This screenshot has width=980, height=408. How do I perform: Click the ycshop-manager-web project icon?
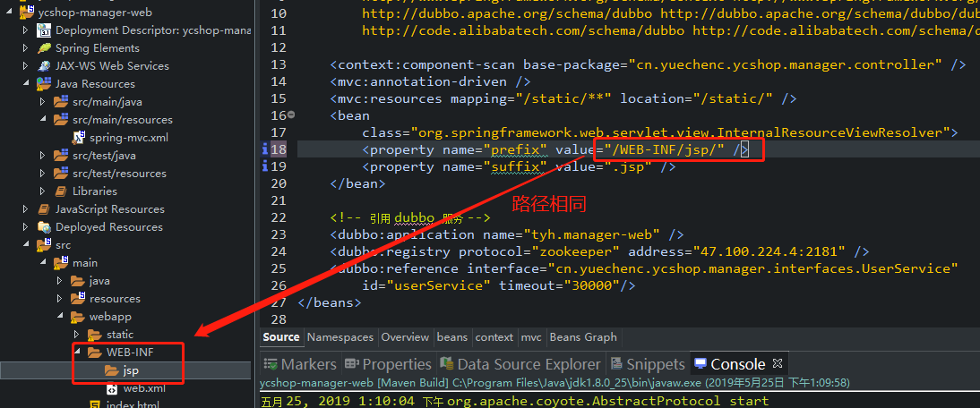click(x=27, y=12)
